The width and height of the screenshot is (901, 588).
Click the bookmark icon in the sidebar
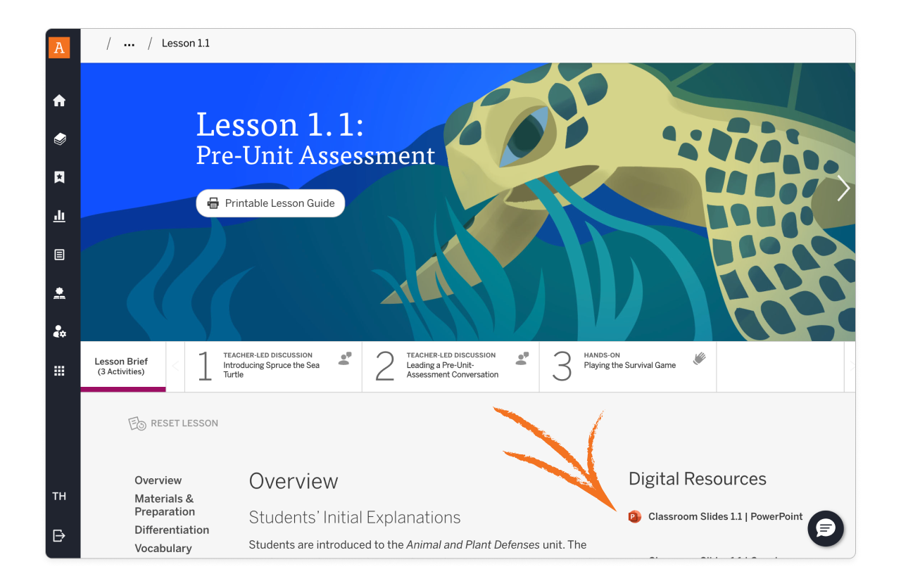pos(60,177)
